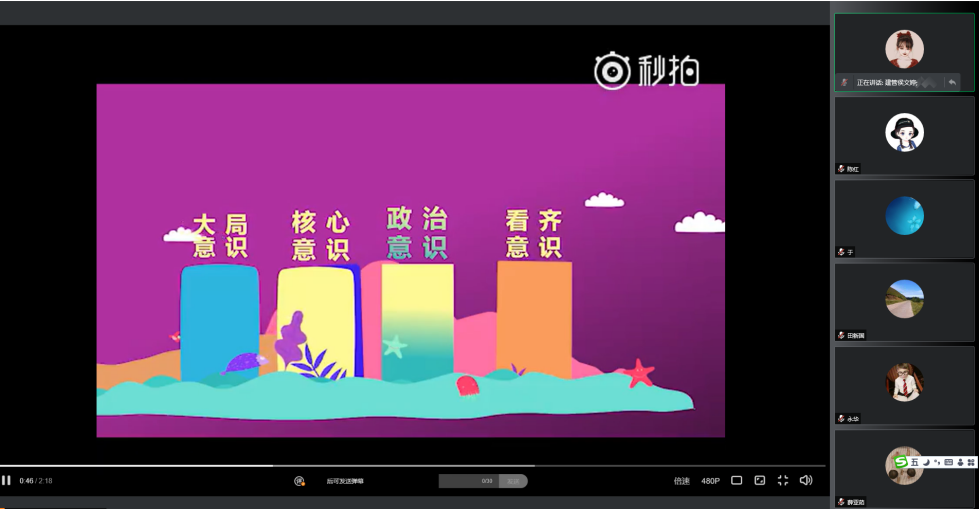979x509 pixels.
Task: Click the Sogou input method S logo
Action: coord(900,462)
